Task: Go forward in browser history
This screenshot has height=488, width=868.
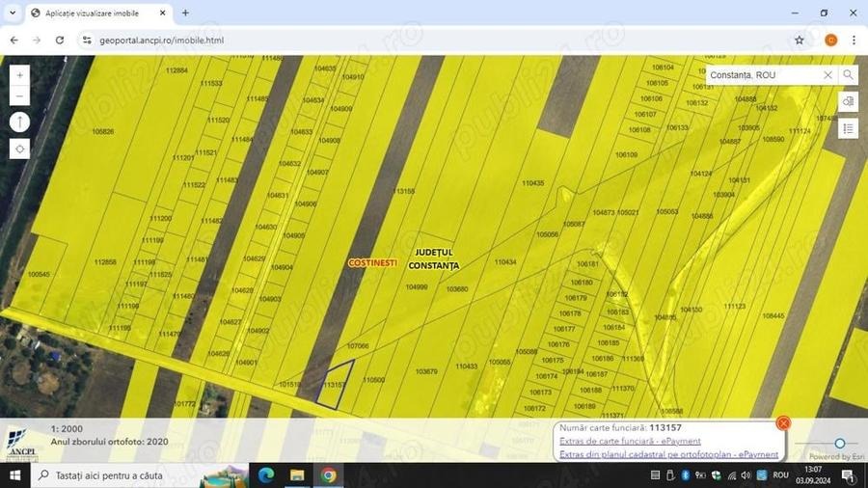Action: point(37,41)
